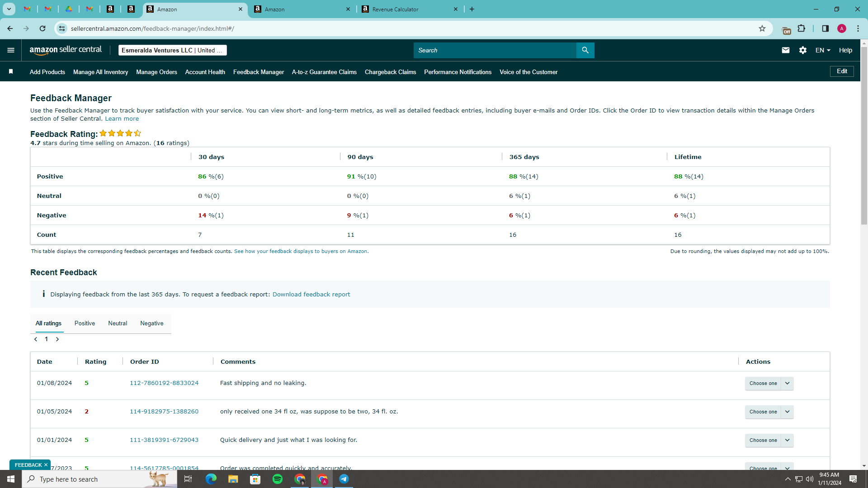
Task: Open Microsoft Store from the taskbar
Action: pyautogui.click(x=255, y=479)
